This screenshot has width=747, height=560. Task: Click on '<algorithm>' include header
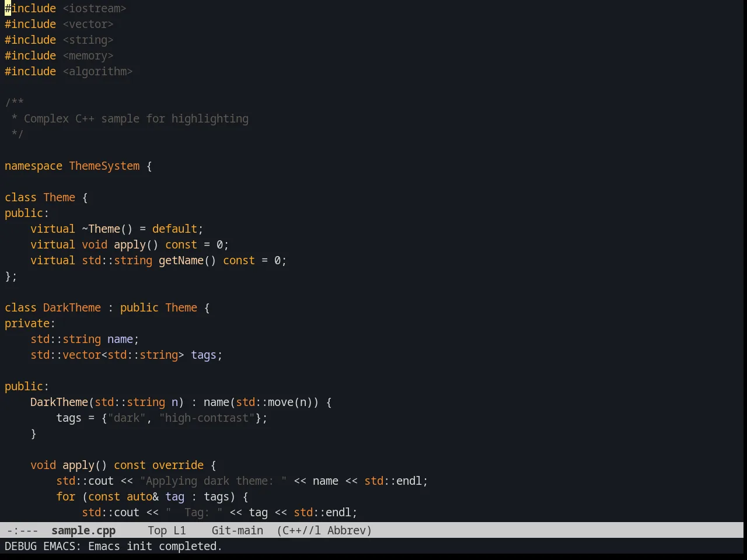(97, 71)
